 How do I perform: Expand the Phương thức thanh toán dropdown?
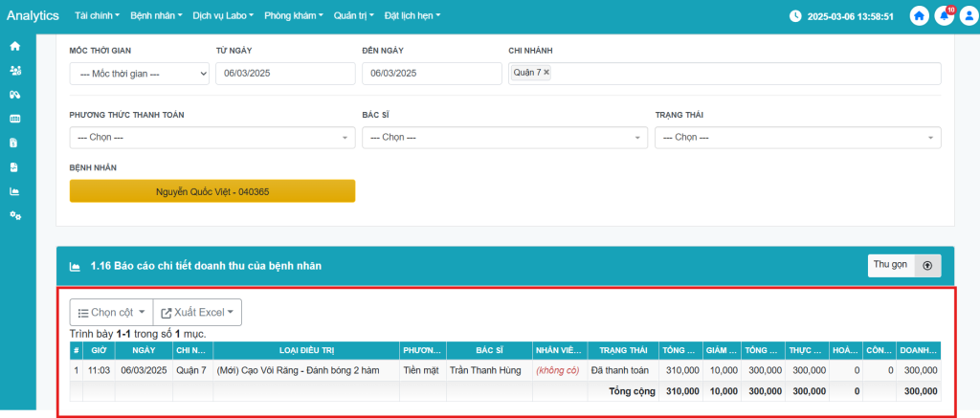point(212,138)
